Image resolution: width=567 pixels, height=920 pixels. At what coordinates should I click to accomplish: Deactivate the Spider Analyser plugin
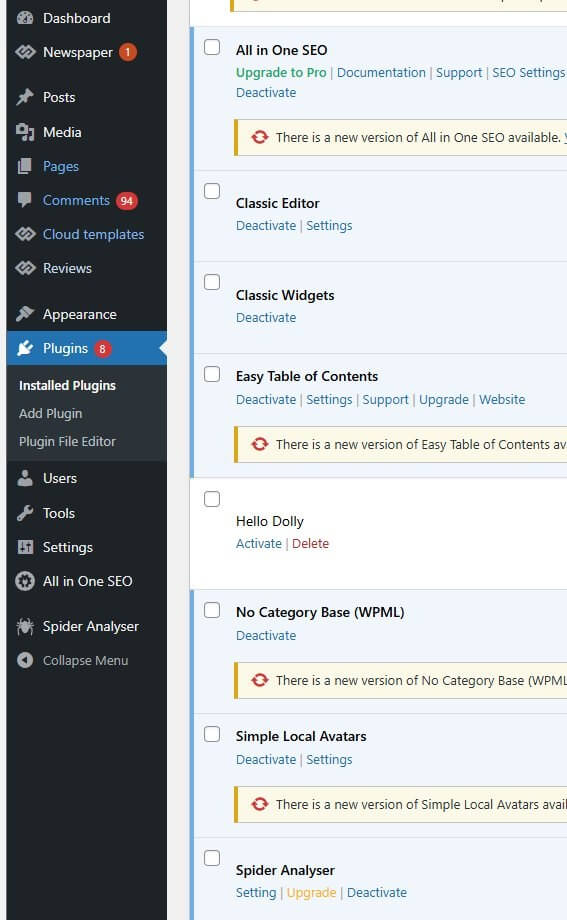point(377,892)
